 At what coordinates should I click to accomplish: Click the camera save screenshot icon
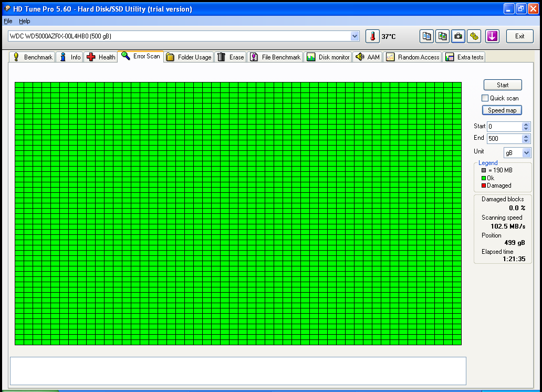(458, 36)
